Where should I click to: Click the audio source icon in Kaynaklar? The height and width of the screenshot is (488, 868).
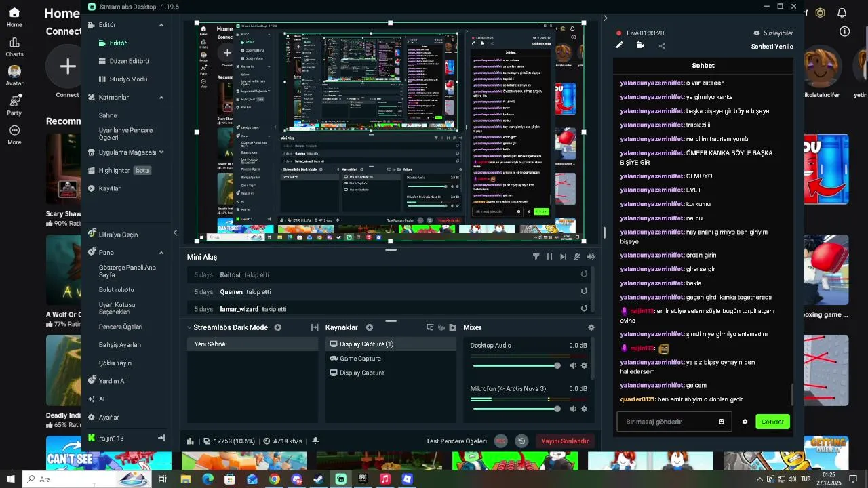441,327
